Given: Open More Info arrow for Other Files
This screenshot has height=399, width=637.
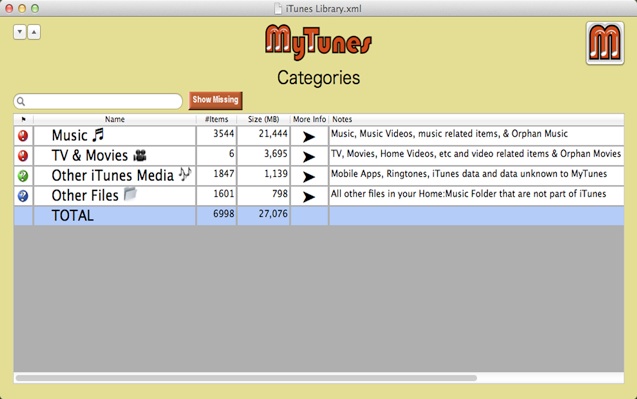Looking at the screenshot, I should 309,197.
